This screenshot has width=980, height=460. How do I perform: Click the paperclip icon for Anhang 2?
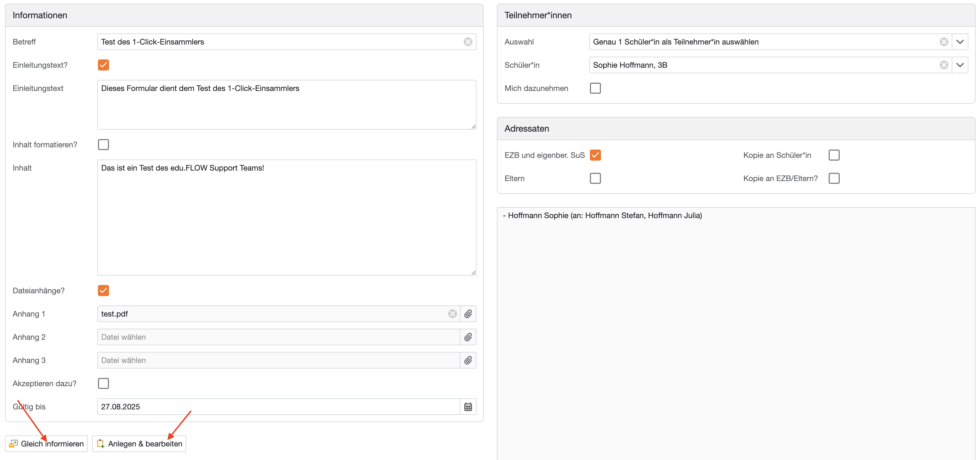(x=468, y=337)
